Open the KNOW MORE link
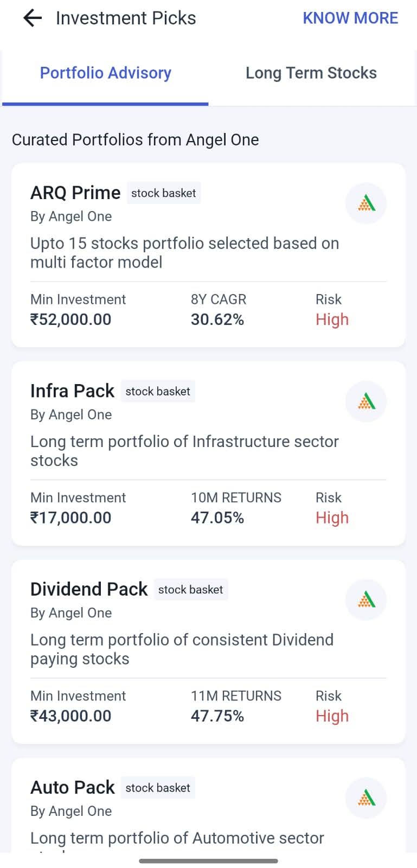417x868 pixels. click(x=350, y=18)
